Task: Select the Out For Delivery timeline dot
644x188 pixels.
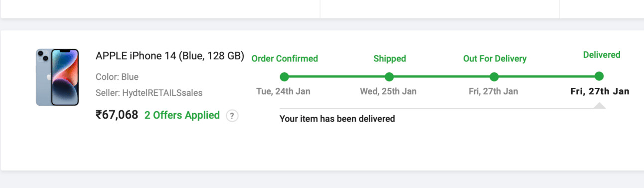Action: point(494,76)
